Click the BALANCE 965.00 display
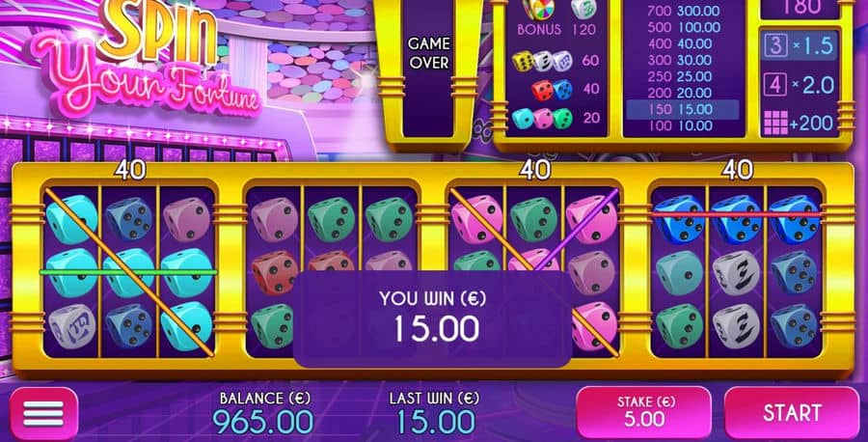 [263, 422]
